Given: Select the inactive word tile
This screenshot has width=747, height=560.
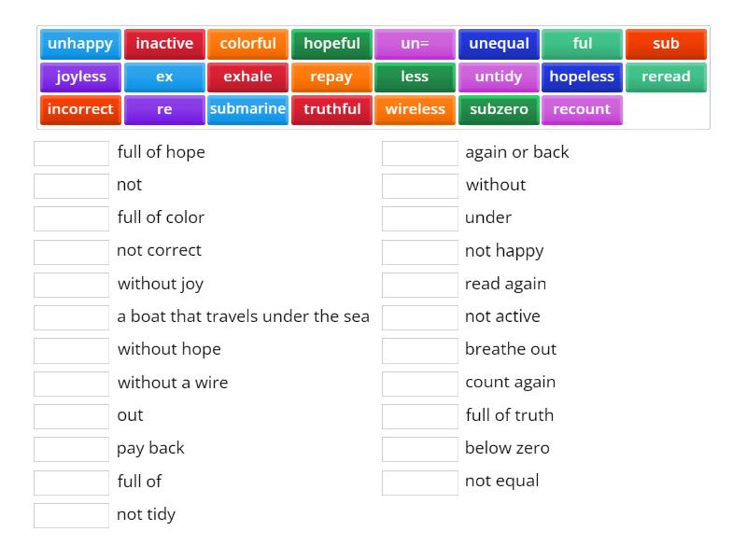Looking at the screenshot, I should click(164, 43).
